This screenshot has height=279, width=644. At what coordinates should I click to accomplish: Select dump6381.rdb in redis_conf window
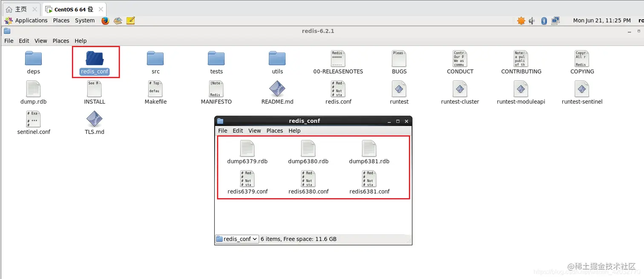[x=369, y=148]
